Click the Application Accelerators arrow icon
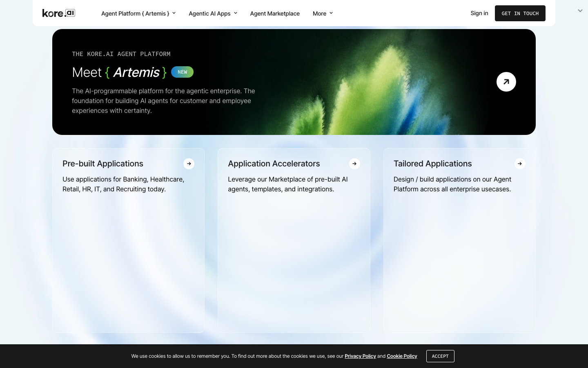The height and width of the screenshot is (368, 588). pyautogui.click(x=354, y=164)
